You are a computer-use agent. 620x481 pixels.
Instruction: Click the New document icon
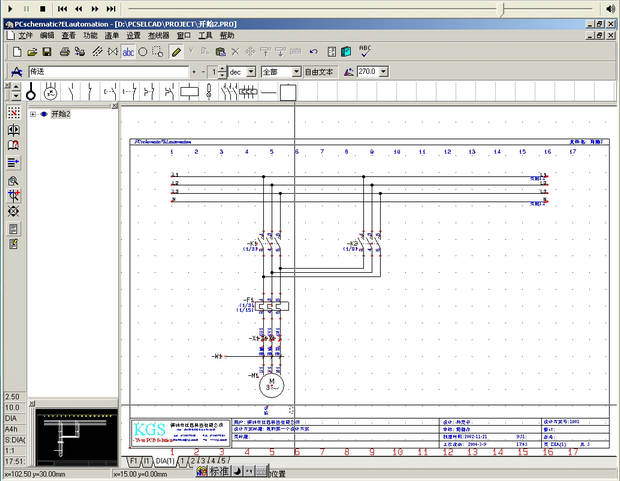16,51
